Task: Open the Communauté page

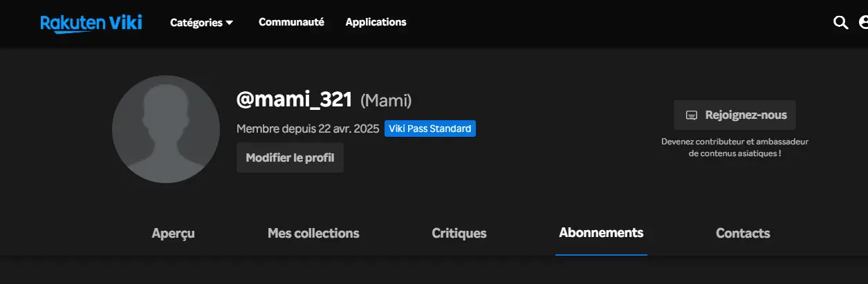Action: pos(291,22)
